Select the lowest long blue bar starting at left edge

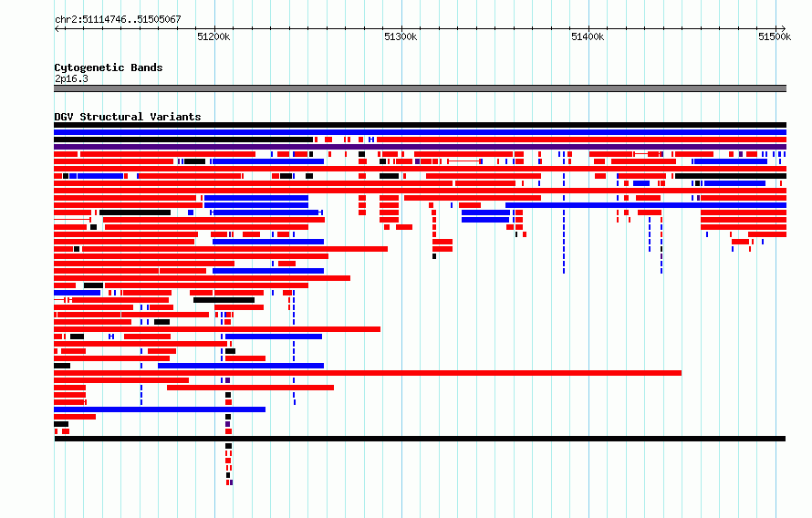(x=160, y=409)
